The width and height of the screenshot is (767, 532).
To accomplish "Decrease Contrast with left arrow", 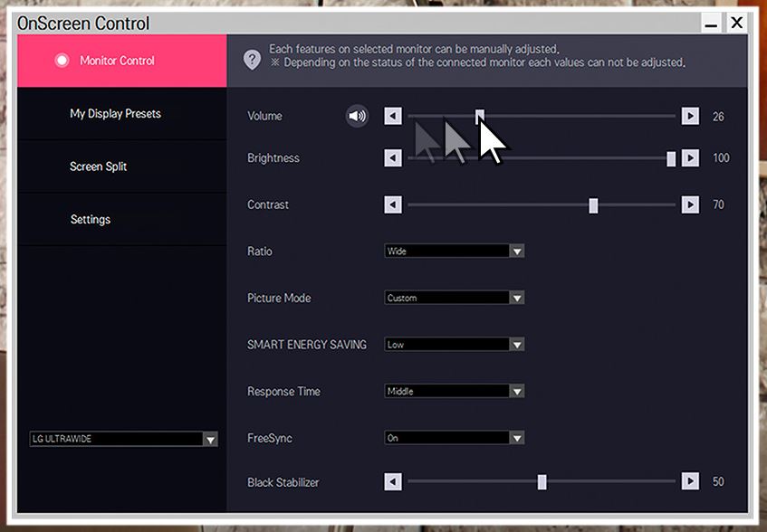I will point(393,204).
